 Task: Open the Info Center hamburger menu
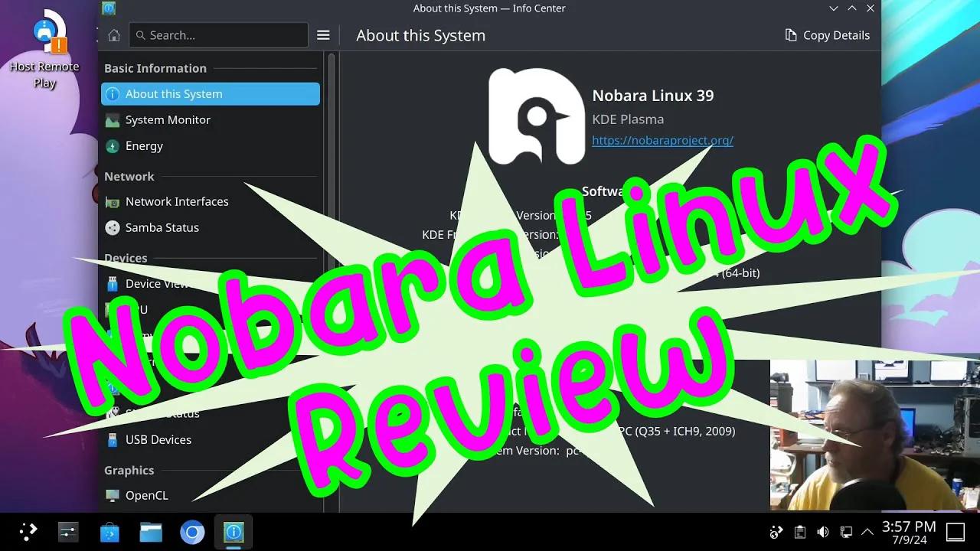click(x=323, y=34)
